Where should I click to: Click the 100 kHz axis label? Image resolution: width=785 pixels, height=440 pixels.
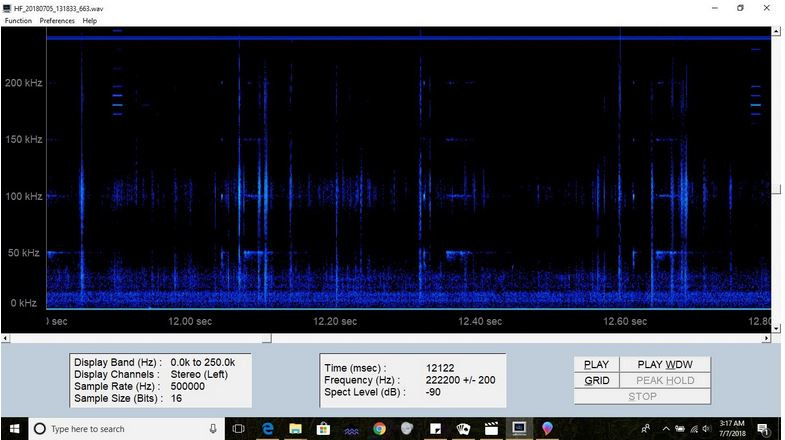[24, 196]
